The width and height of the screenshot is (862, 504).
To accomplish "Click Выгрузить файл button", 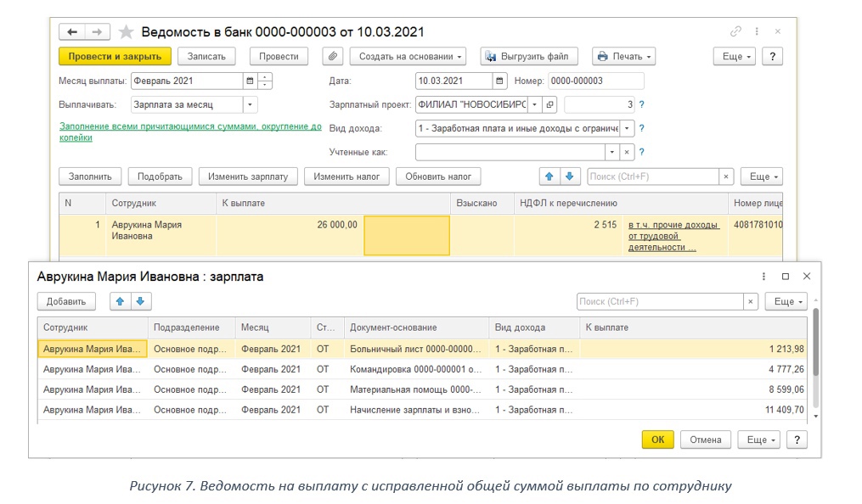I will coord(529,56).
